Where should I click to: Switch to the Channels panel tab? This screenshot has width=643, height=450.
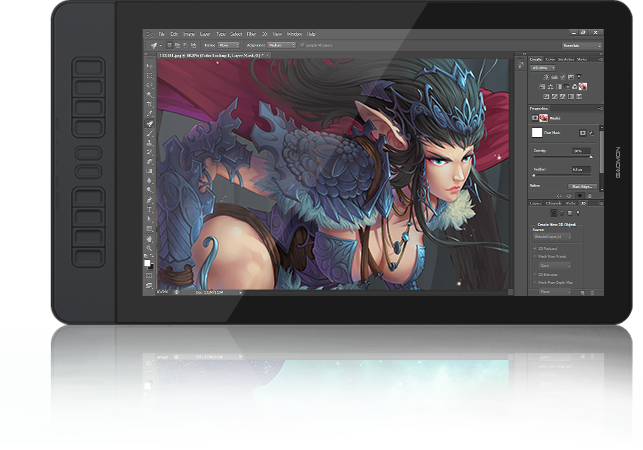(x=555, y=204)
